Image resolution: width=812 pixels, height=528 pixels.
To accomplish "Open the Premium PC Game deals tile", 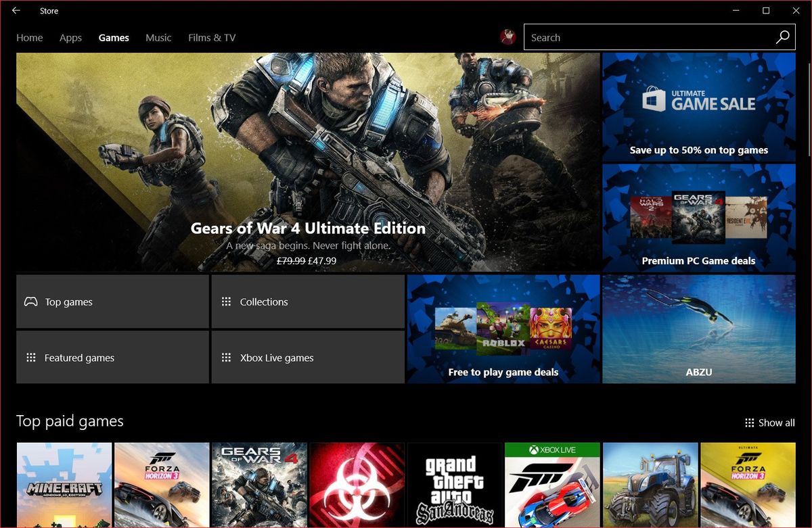I will tap(698, 218).
